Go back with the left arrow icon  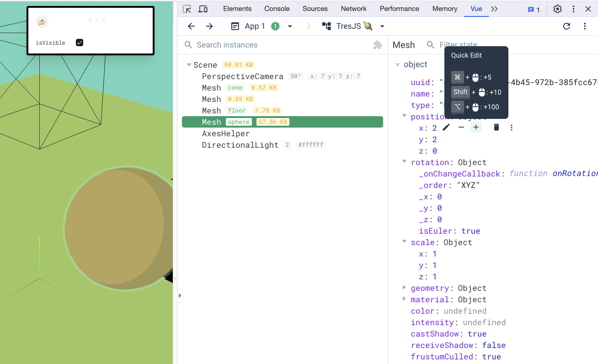(x=192, y=27)
